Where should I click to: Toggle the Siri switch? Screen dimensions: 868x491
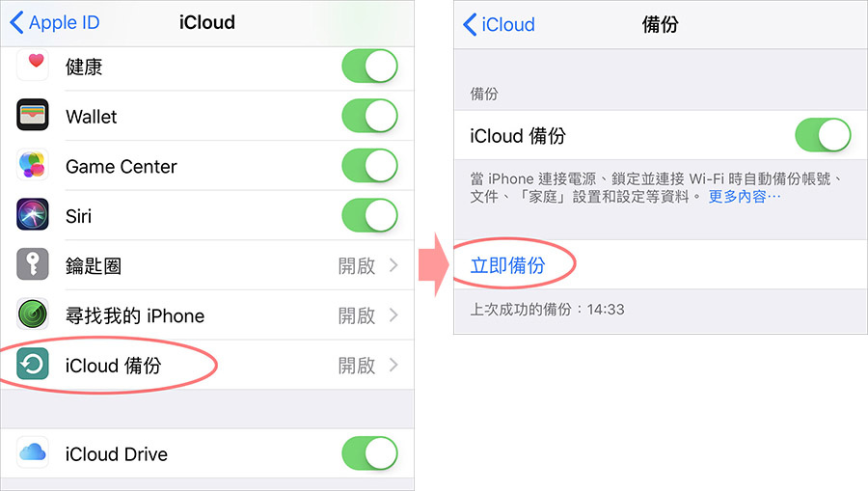(369, 215)
